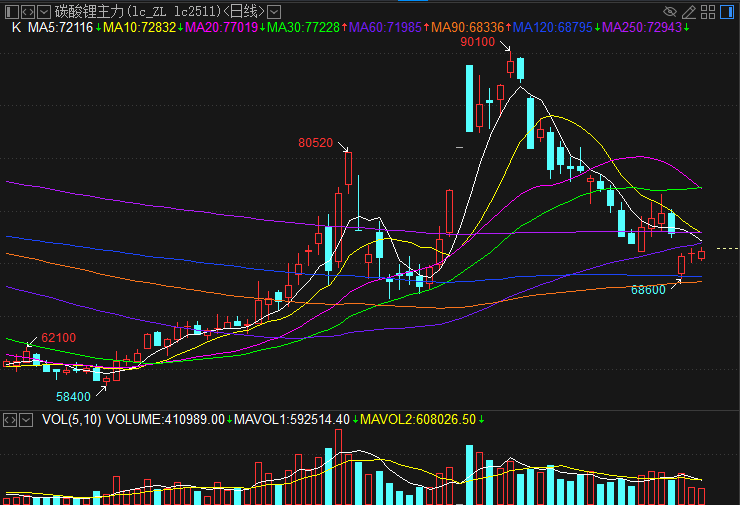
Task: Select the pencil drawing tool icon
Action: [x=689, y=12]
